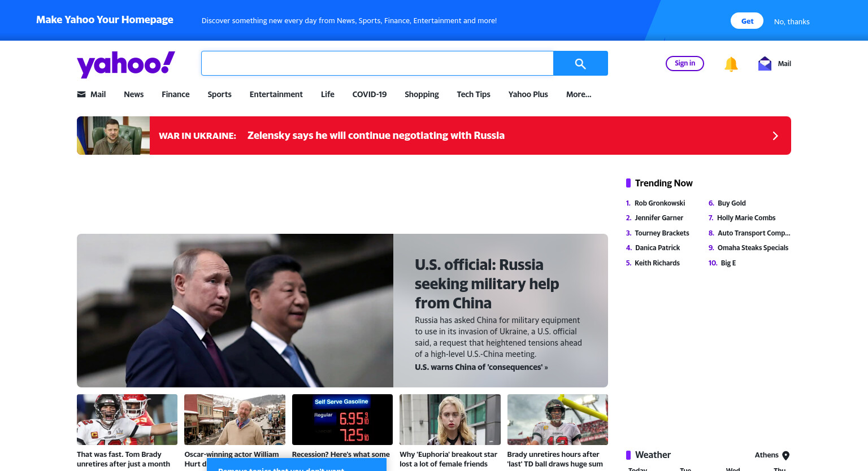Screen dimensions: 868x471
Task: Click 'That was fast. Tom Brady' headline
Action: click(x=123, y=459)
